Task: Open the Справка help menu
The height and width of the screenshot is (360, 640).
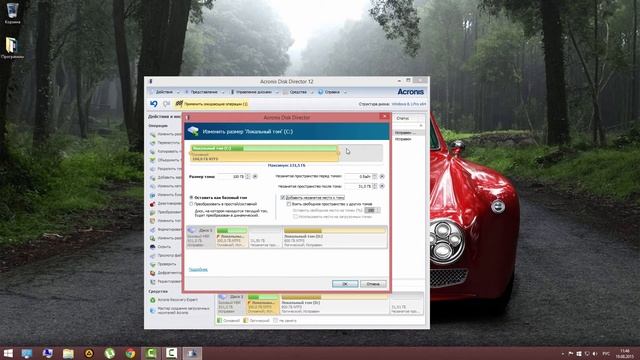Action: 332,92
